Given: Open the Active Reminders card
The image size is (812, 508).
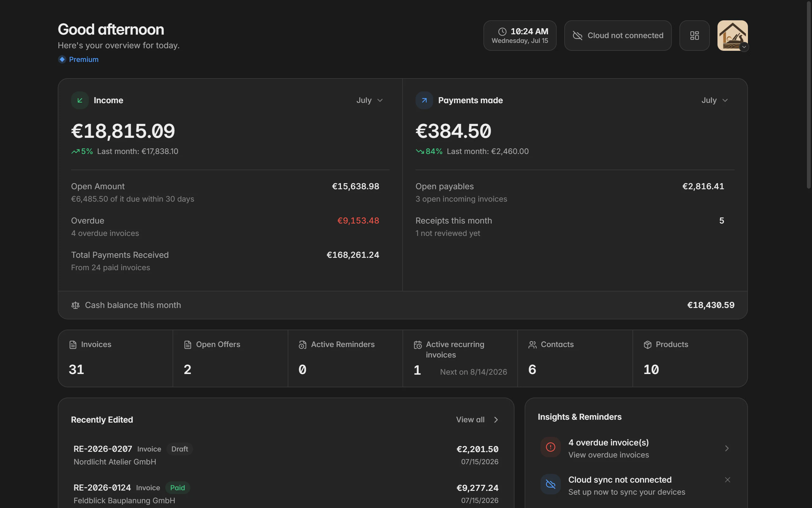Looking at the screenshot, I should coord(345,358).
